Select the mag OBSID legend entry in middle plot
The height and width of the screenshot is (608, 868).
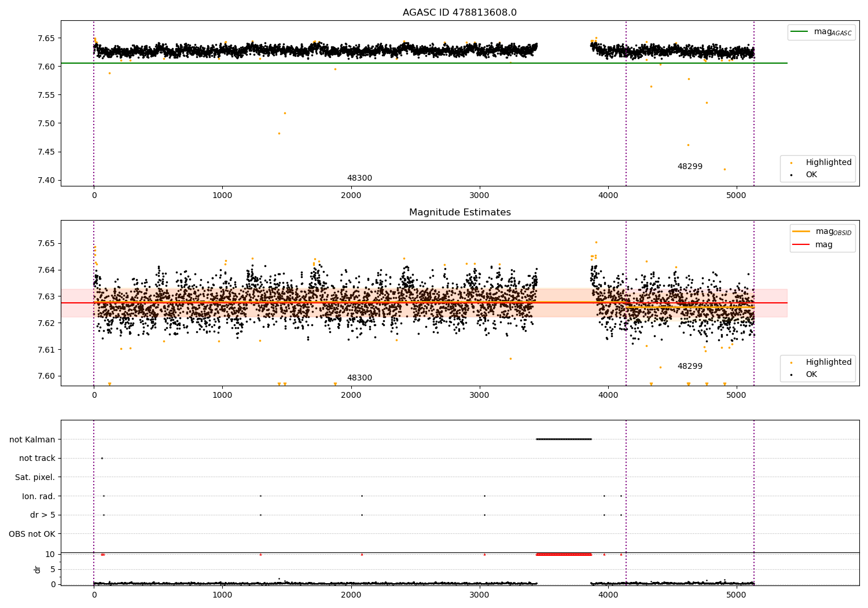pyautogui.click(x=822, y=232)
